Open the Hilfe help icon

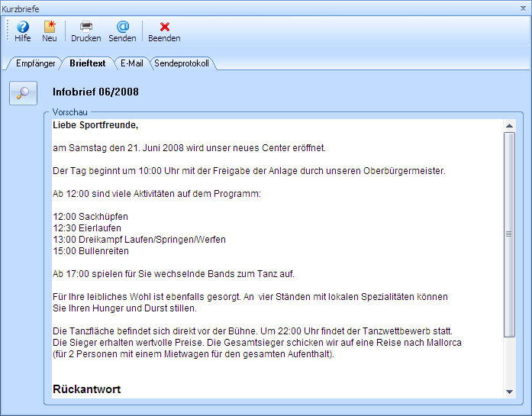coord(23,31)
